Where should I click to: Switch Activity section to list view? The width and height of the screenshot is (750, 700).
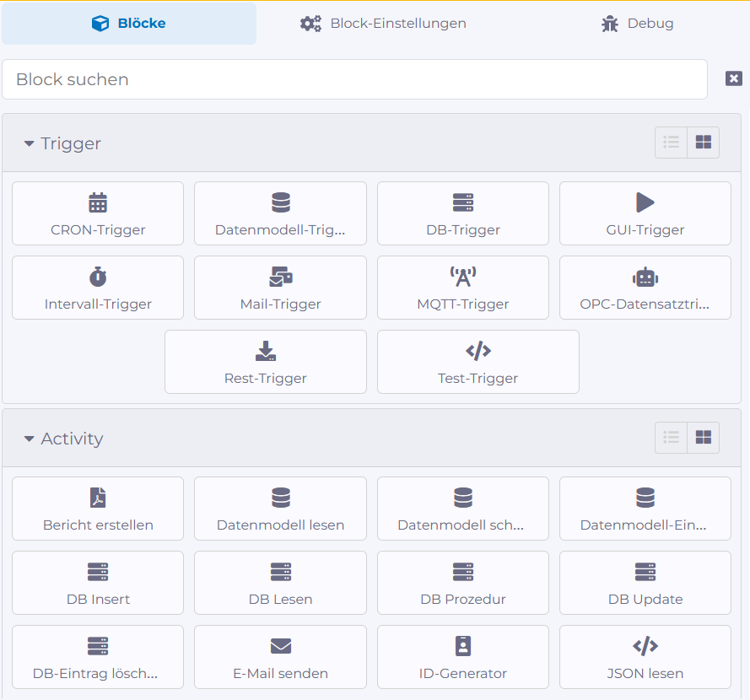point(672,438)
